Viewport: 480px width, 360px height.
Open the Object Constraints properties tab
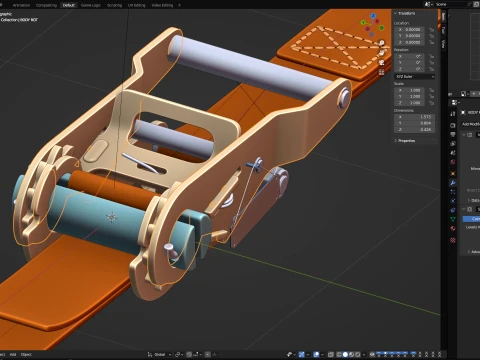[x=453, y=210]
